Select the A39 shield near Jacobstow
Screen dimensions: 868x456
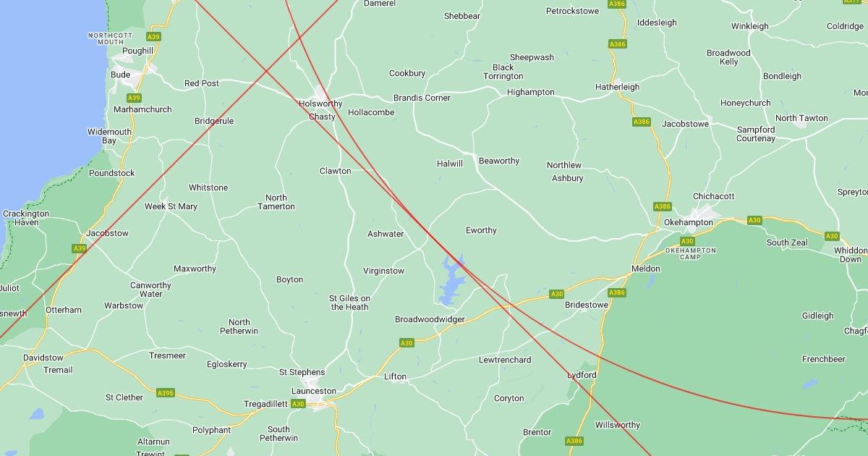pyautogui.click(x=80, y=248)
